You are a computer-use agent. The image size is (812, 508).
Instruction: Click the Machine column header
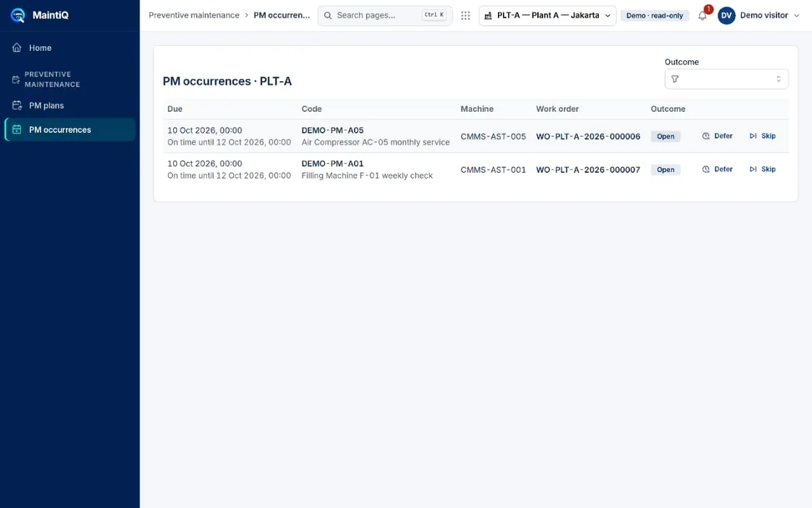[x=477, y=109]
